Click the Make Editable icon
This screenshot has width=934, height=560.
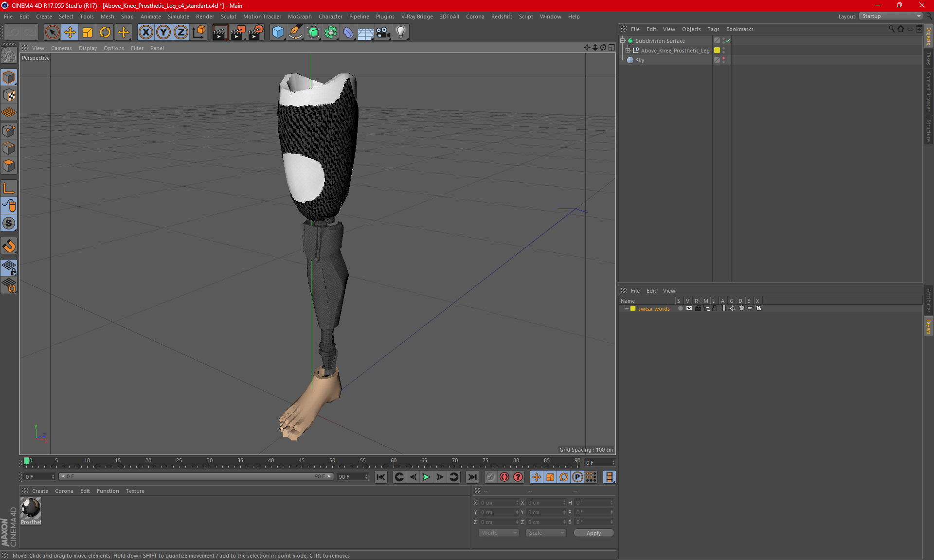[x=9, y=55]
